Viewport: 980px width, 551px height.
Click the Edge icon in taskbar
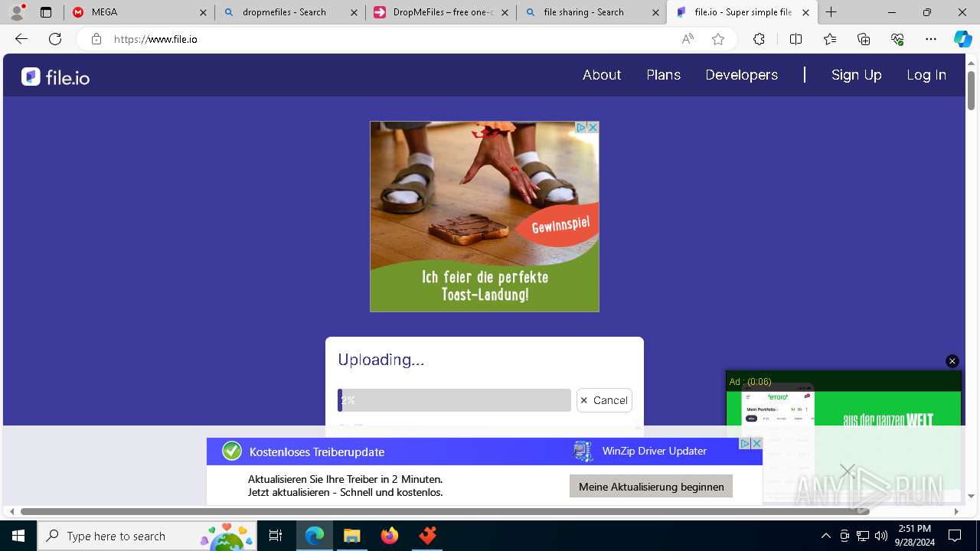click(315, 536)
